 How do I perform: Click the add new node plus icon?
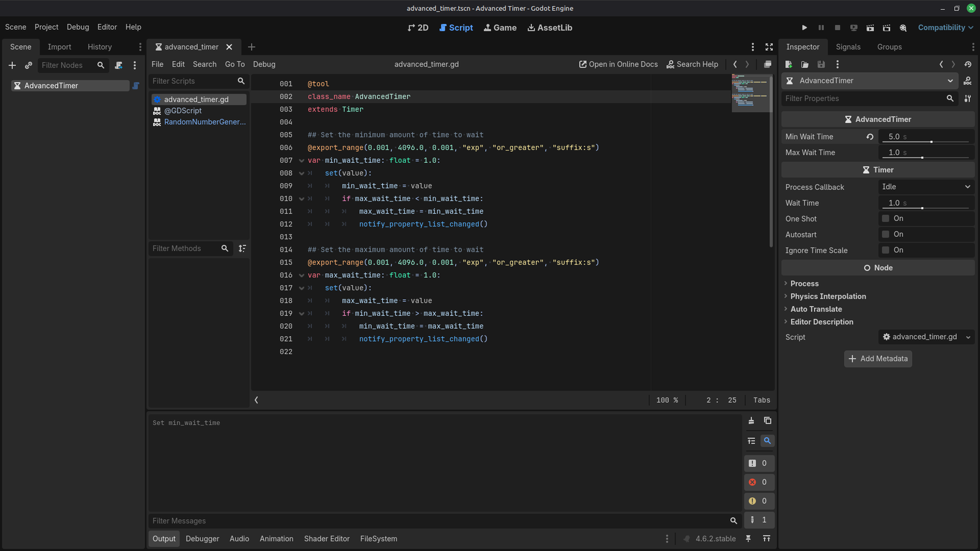pyautogui.click(x=12, y=65)
